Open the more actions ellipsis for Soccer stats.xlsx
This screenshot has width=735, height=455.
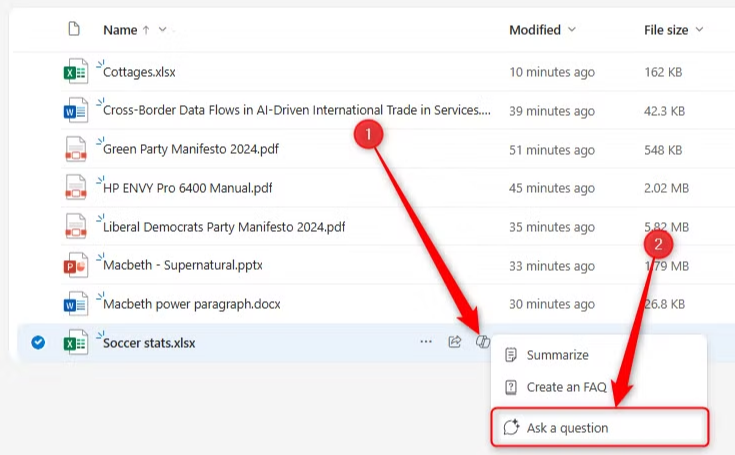426,342
